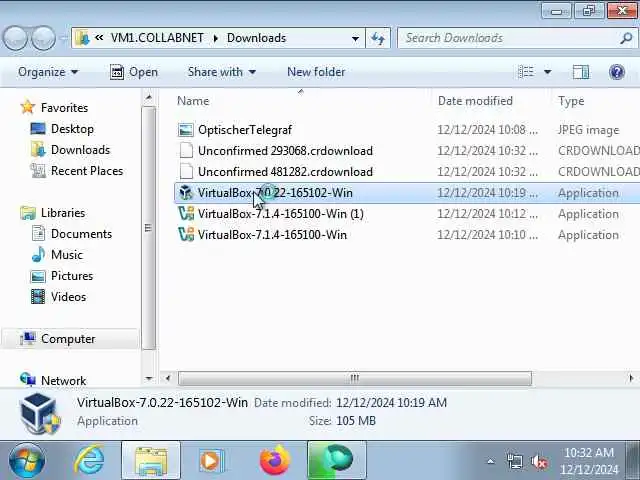640x480 pixels.
Task: Click the horizontal scrollbar thumb
Action: point(355,378)
